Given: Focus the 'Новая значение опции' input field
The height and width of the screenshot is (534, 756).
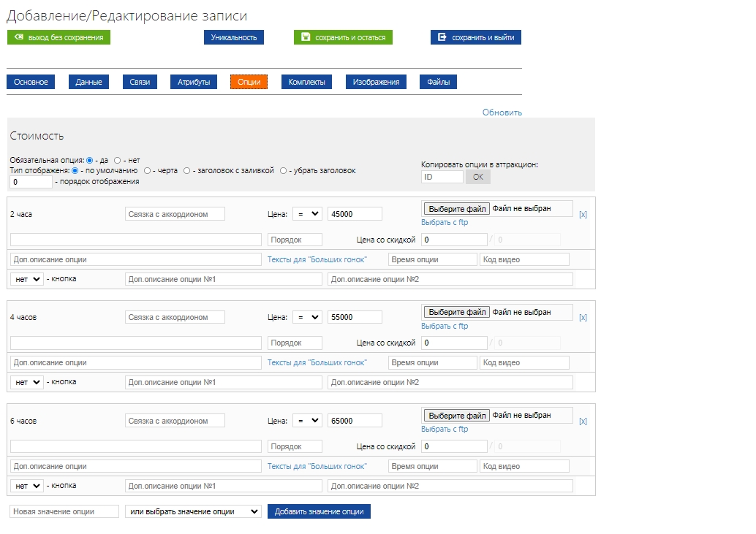Looking at the screenshot, I should [x=64, y=511].
